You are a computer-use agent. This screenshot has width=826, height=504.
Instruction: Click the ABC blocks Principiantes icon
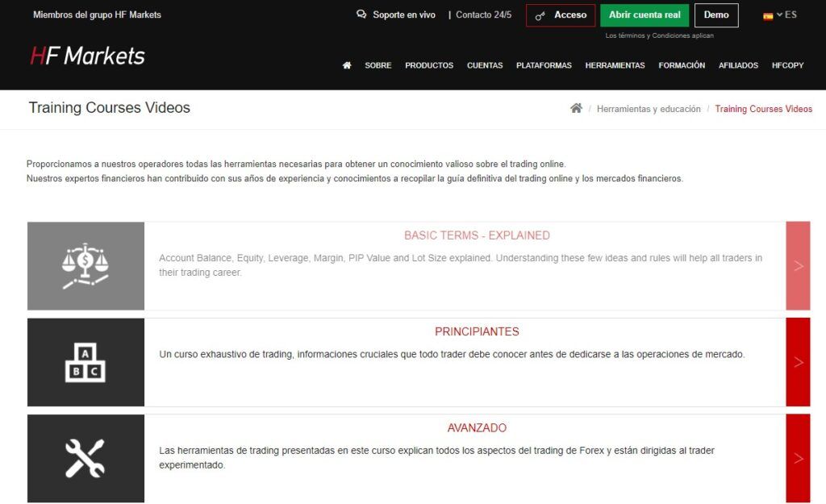(x=86, y=362)
